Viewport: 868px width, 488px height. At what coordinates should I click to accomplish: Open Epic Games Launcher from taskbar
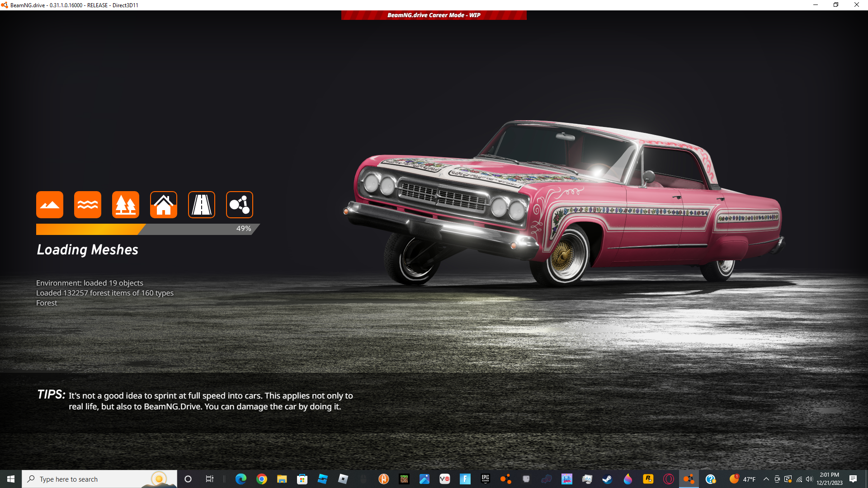coord(486,479)
